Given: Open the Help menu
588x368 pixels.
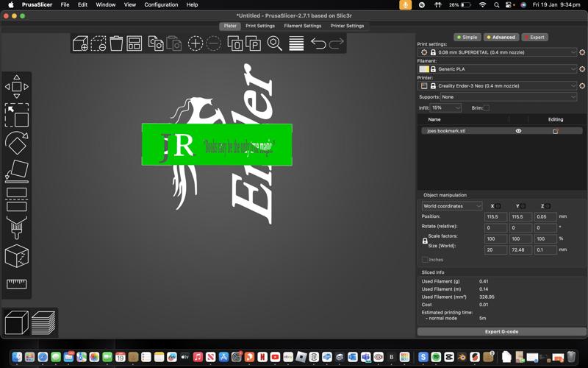Looking at the screenshot, I should (x=192, y=5).
